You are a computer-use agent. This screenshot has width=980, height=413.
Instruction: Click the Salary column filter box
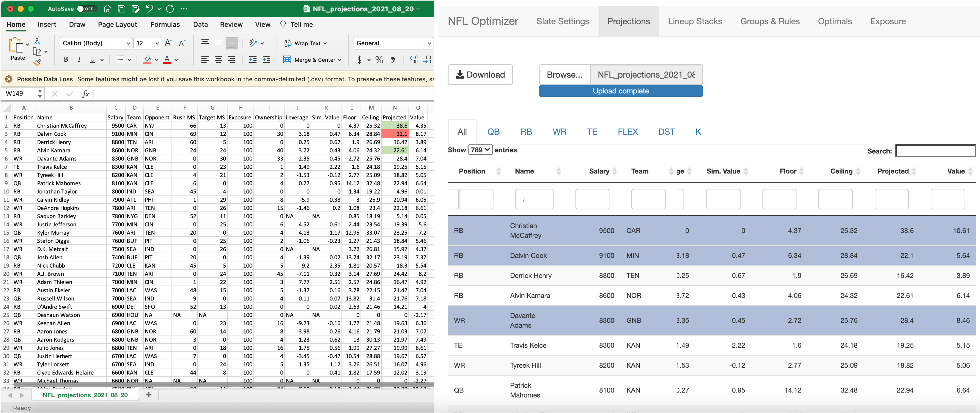coord(592,199)
